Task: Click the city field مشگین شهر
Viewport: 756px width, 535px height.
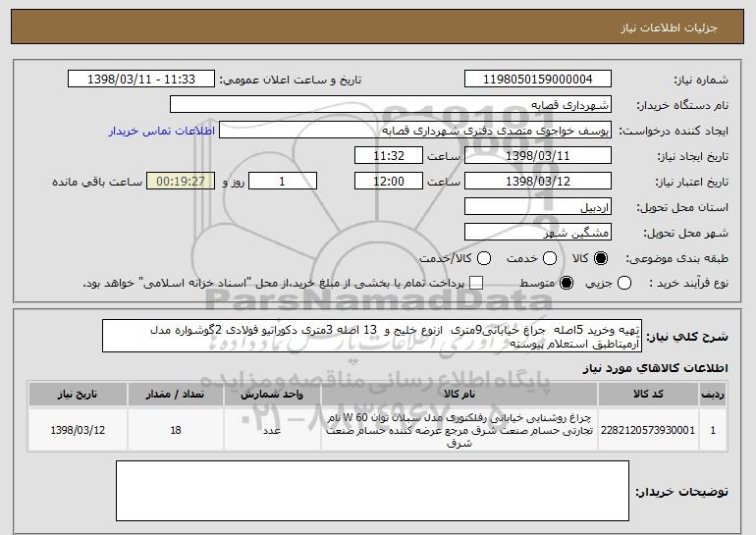Action: coord(538,233)
